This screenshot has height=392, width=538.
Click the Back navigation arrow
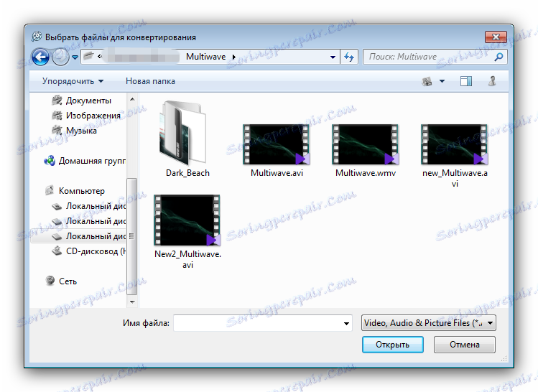pos(40,57)
